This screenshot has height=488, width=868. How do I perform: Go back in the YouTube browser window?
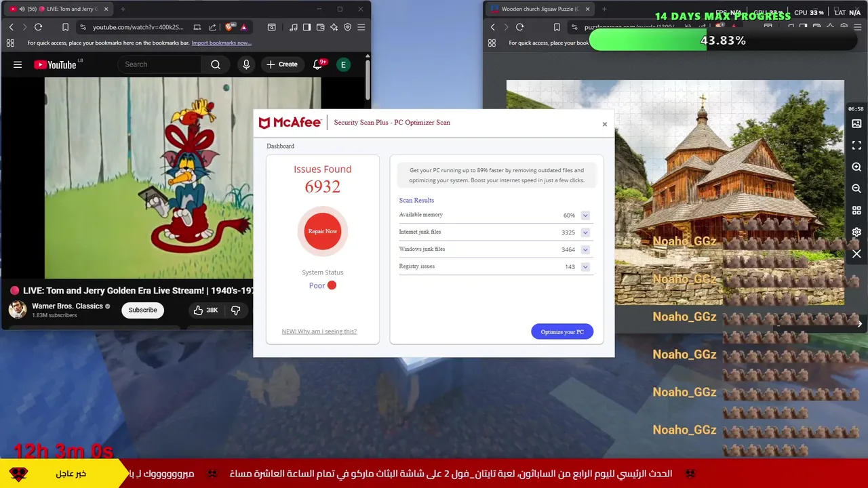(x=11, y=27)
